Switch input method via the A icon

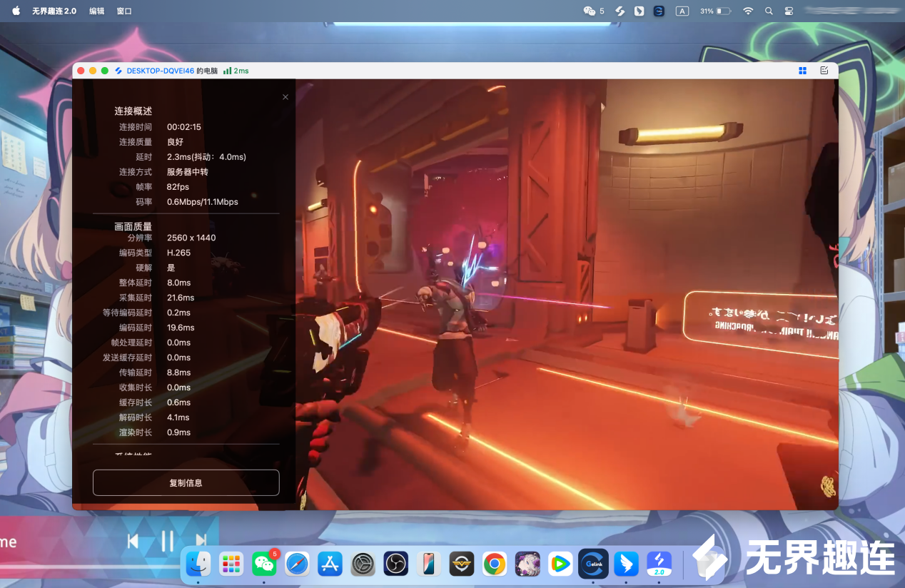pos(682,11)
